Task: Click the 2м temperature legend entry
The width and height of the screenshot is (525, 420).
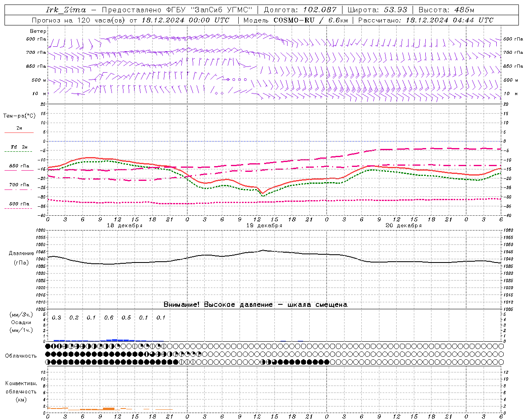Action: pyautogui.click(x=19, y=128)
